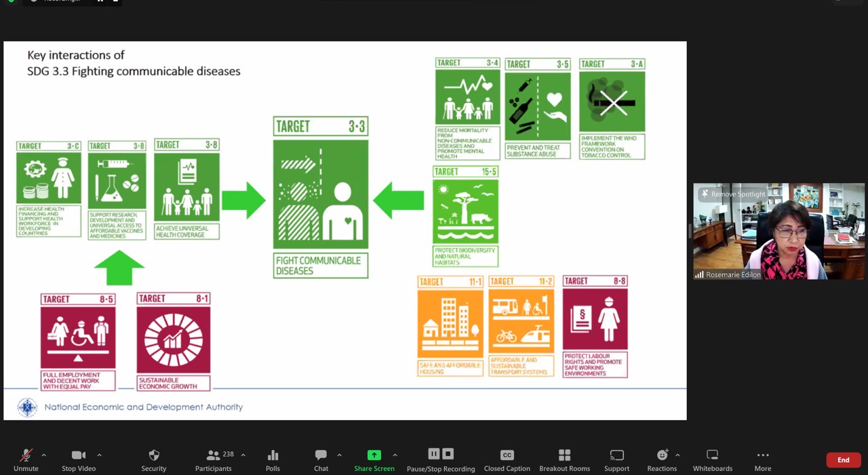This screenshot has width=868, height=475.
Task: Open the Participants panel
Action: coord(213,459)
